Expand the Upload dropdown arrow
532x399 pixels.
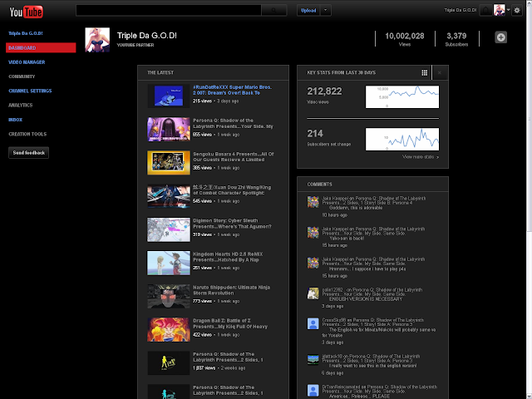click(326, 10)
